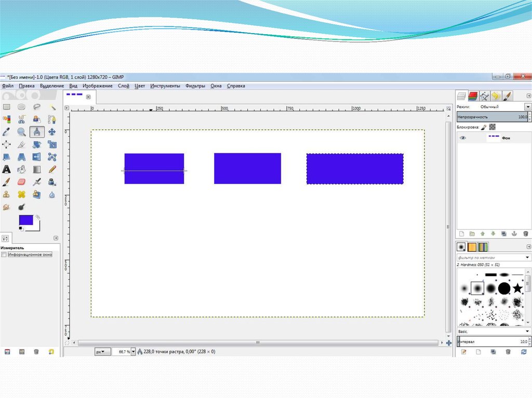Open the Инструменты menu
This screenshot has width=532, height=398.
(165, 86)
